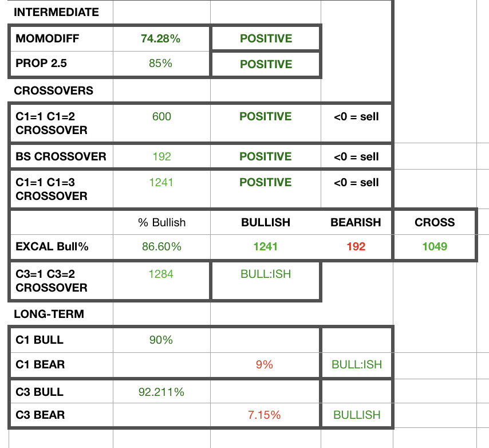The height and width of the screenshot is (448, 489).
Task: Select the cell containing value 600
Action: tap(161, 117)
